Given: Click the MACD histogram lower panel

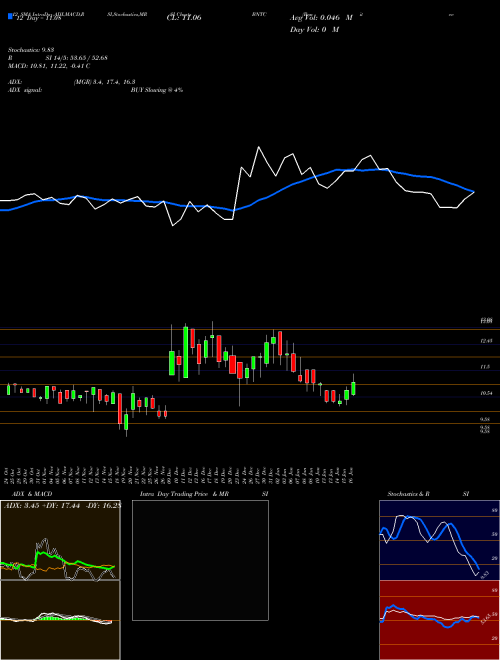Looking at the screenshot, I should (x=60, y=620).
